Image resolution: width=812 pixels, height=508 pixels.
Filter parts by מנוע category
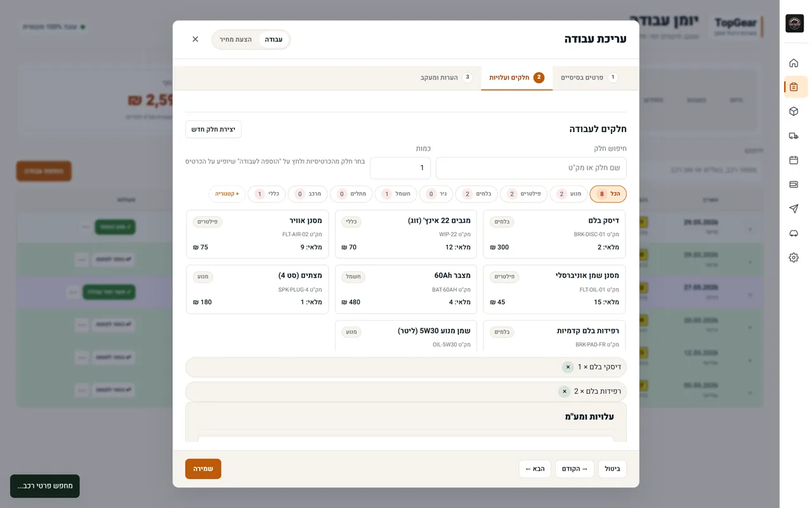click(568, 194)
